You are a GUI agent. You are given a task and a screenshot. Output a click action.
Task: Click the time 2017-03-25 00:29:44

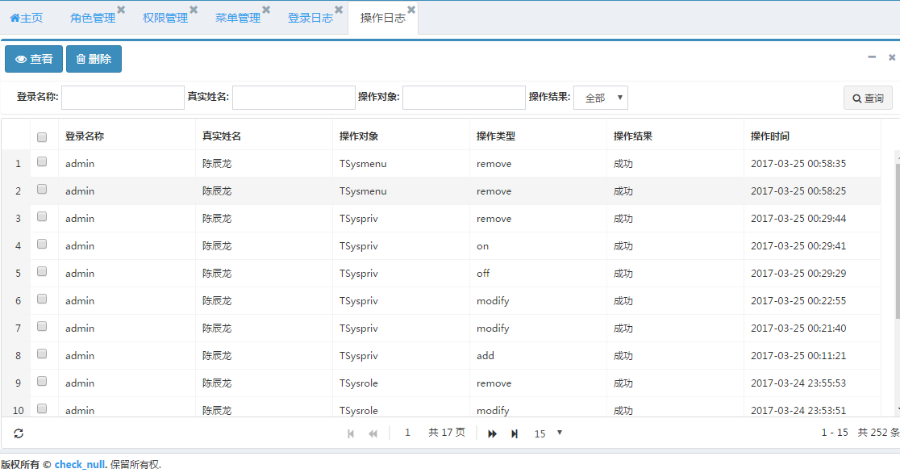pyautogui.click(x=798, y=219)
